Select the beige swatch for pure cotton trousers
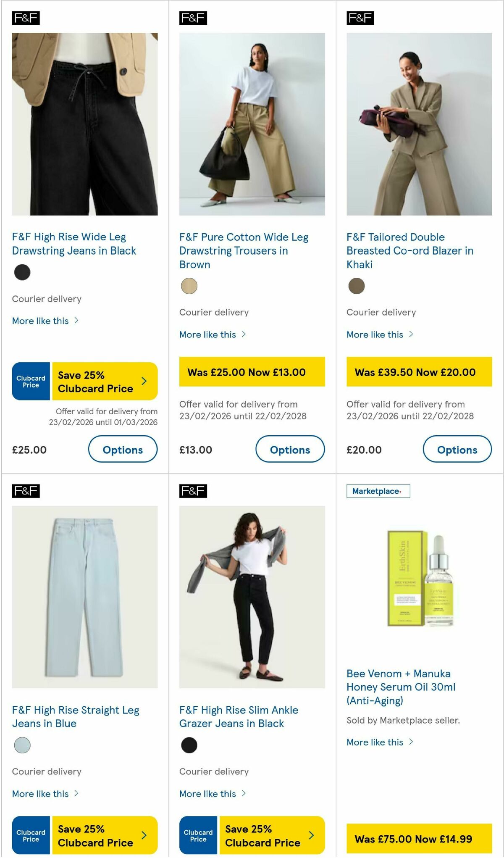Image resolution: width=504 pixels, height=858 pixels. 189,285
